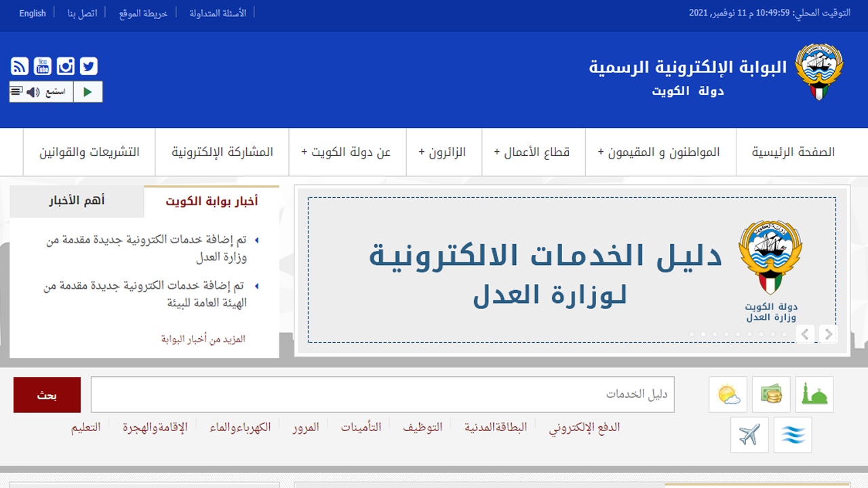The height and width of the screenshot is (488, 868).
Task: Open التأمينات quick link
Action: [x=361, y=427]
